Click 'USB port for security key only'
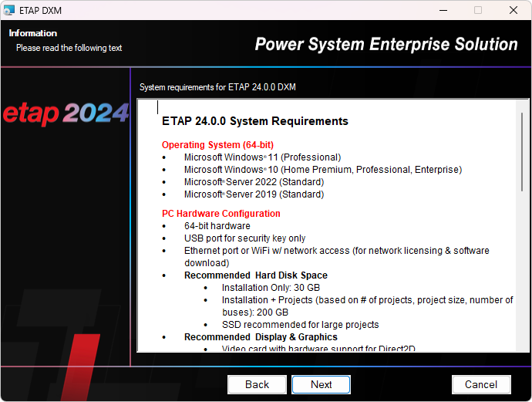The image size is (532, 402). [244, 238]
